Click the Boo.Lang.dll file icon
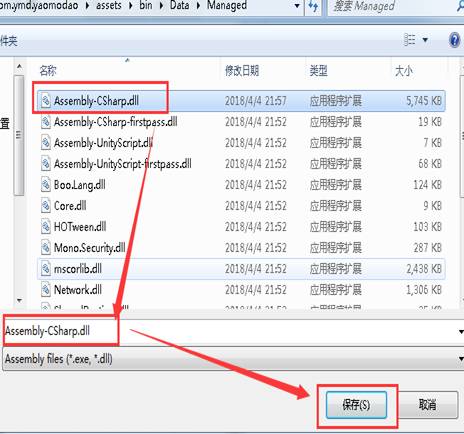This screenshot has width=464, height=434. pyautogui.click(x=45, y=185)
